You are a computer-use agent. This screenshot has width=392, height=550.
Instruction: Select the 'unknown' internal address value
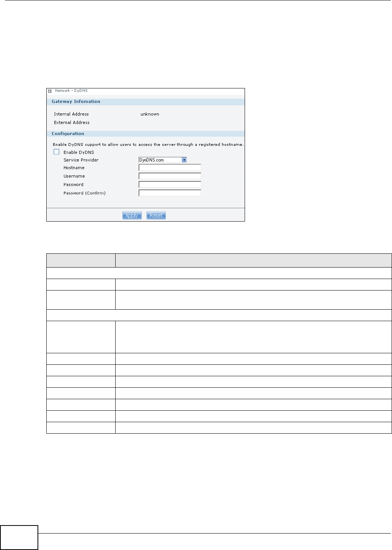pos(150,114)
